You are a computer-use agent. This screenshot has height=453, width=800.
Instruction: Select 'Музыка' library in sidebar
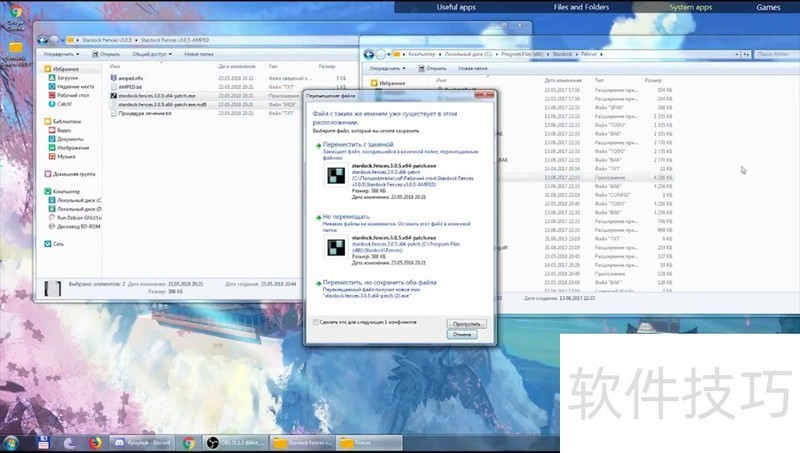[x=67, y=157]
